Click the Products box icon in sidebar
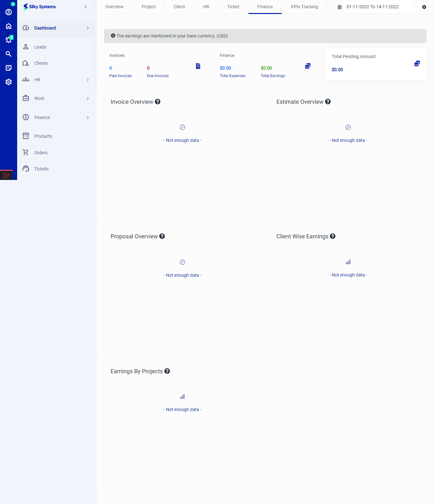This screenshot has height=504, width=434. [x=26, y=136]
